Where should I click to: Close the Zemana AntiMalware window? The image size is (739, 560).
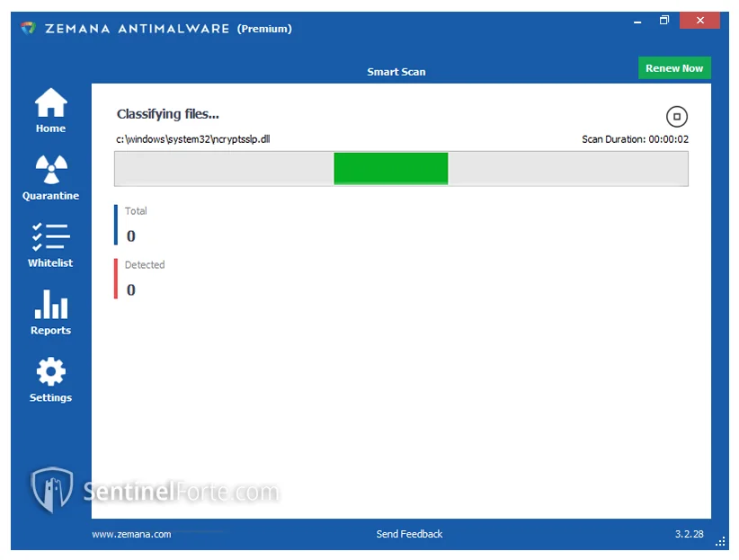[x=699, y=21]
